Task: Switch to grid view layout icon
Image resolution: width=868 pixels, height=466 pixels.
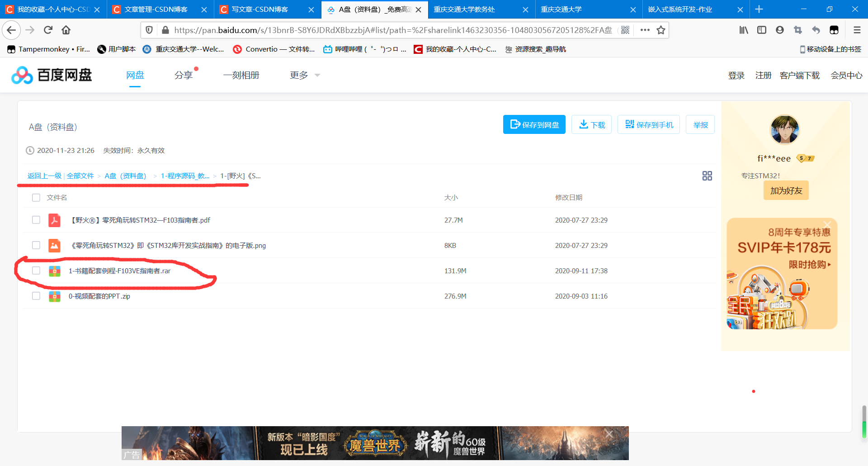Action: (x=707, y=176)
